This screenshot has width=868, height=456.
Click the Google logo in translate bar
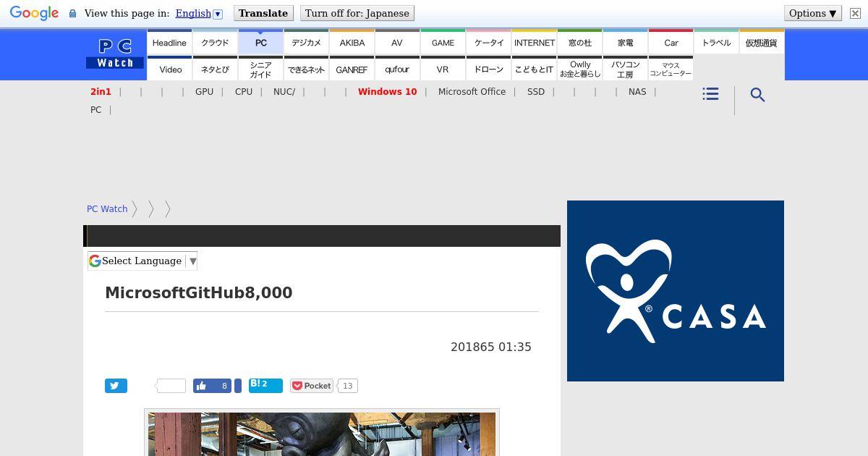pos(34,13)
